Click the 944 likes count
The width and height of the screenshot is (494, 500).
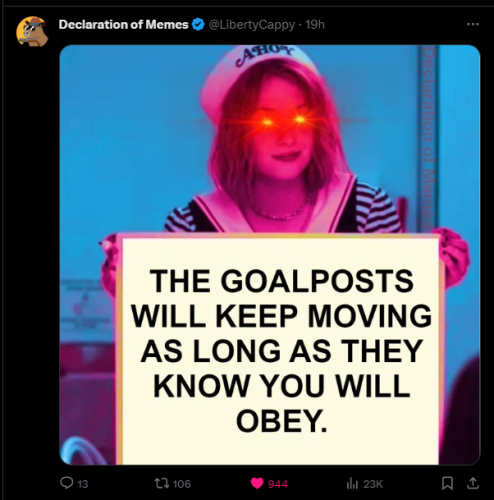click(x=278, y=484)
